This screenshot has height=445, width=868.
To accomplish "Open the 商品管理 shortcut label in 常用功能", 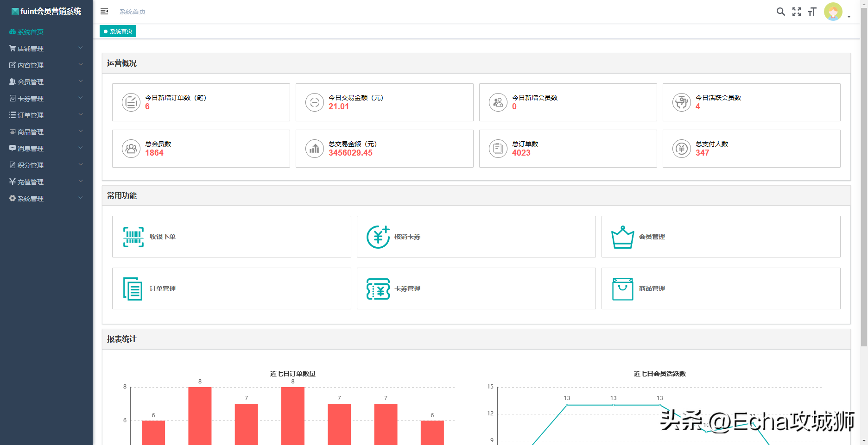I will pyautogui.click(x=652, y=288).
